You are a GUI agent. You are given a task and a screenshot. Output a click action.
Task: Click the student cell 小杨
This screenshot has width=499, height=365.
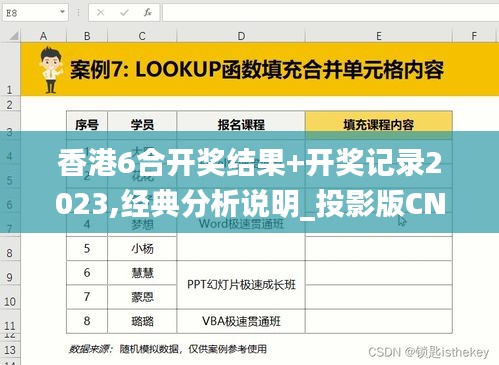(x=142, y=249)
